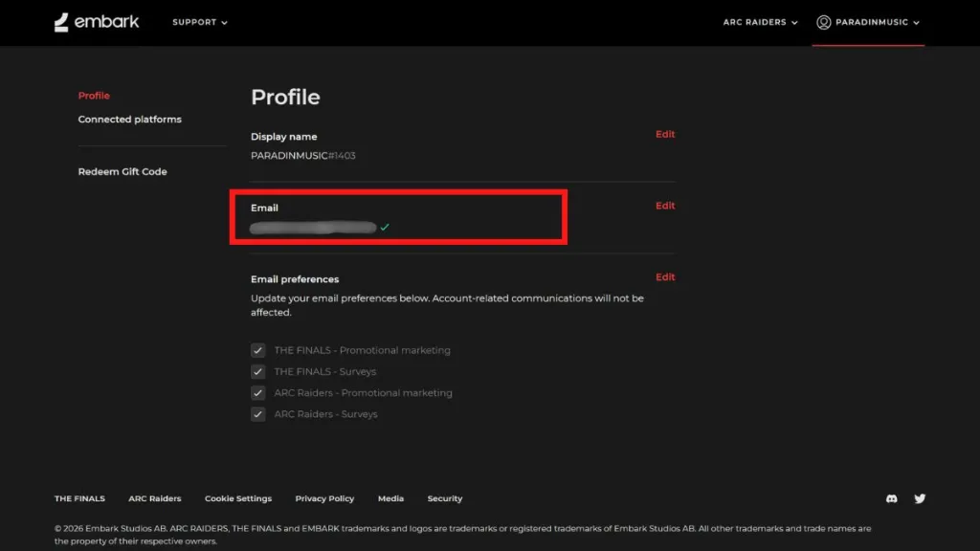Toggle THE FINALS - Promotional marketing checkbox

(x=258, y=350)
